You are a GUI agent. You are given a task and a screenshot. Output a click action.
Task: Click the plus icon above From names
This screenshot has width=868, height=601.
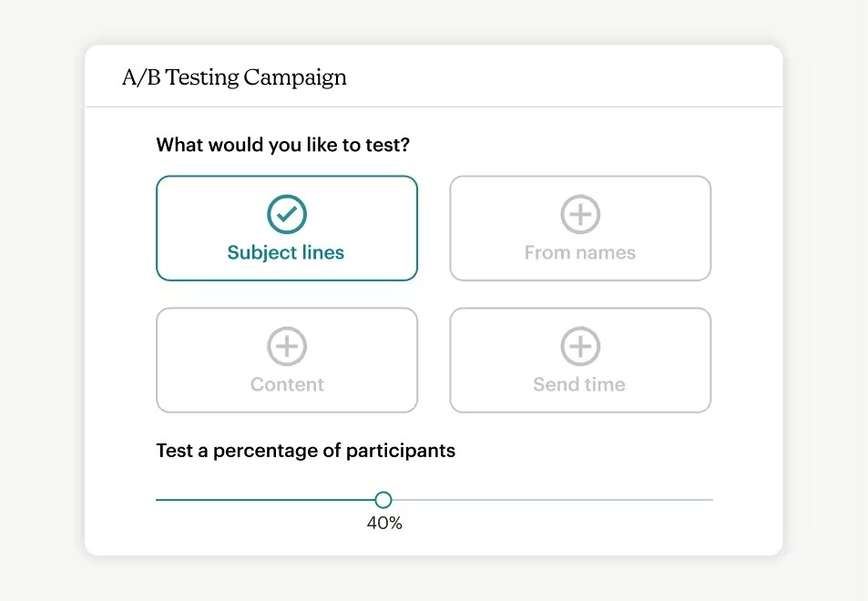pyautogui.click(x=580, y=215)
